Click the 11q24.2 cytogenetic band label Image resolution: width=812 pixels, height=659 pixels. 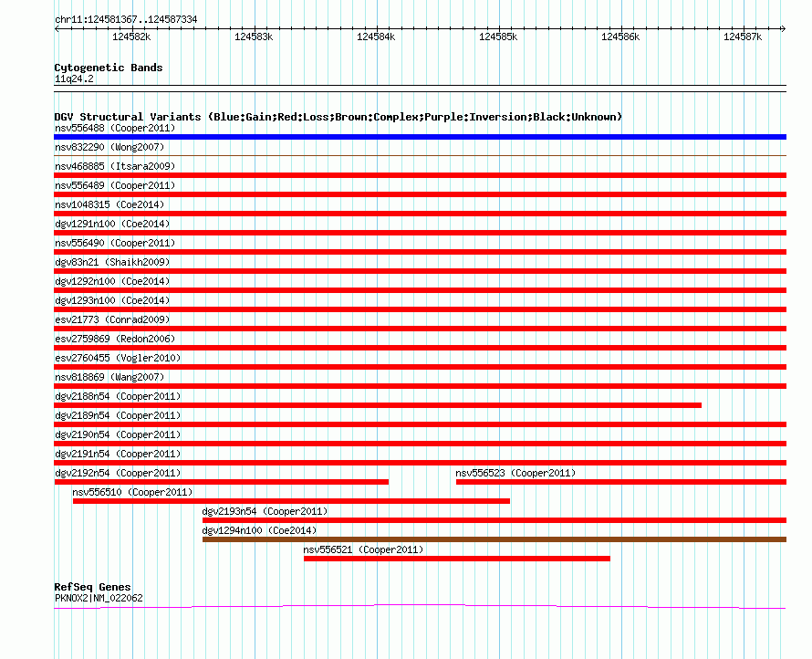74,78
